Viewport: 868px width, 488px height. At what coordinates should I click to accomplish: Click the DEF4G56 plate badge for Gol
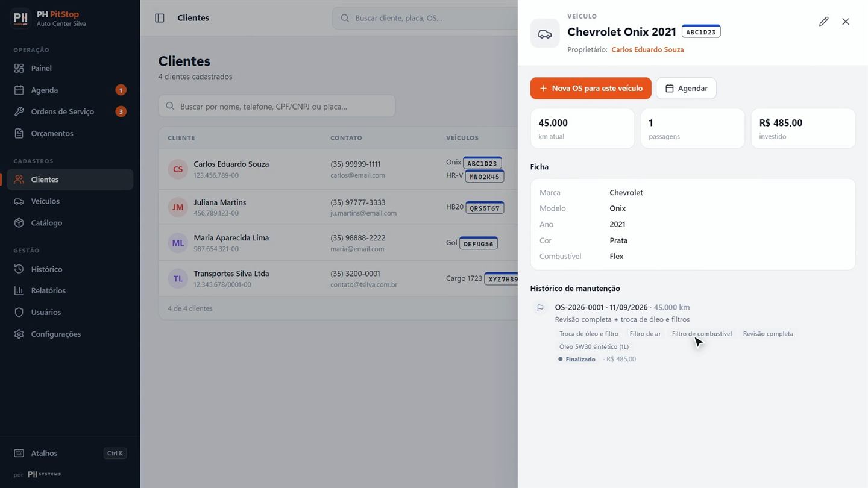[x=479, y=243]
